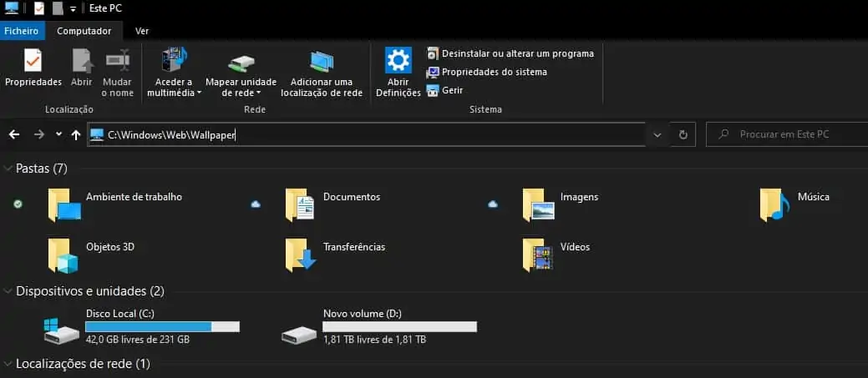Select the Transferências folder icon
The image size is (868, 378).
coord(300,255)
